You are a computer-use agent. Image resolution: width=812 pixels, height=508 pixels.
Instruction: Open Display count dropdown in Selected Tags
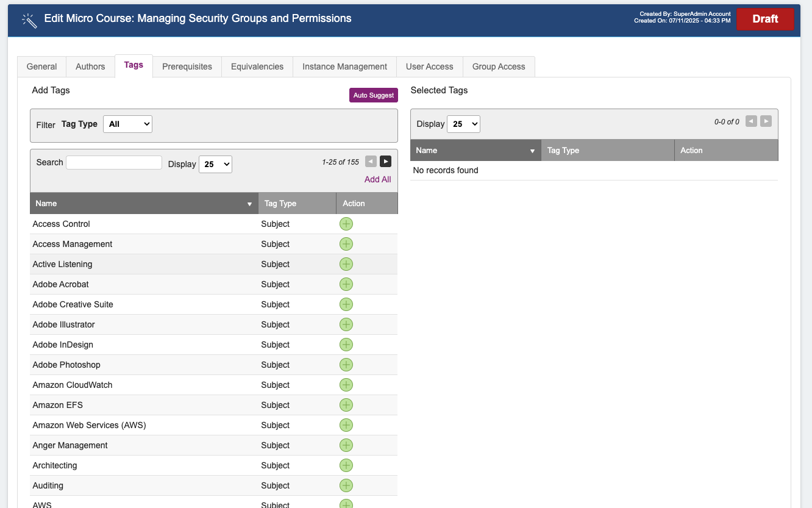tap(464, 124)
